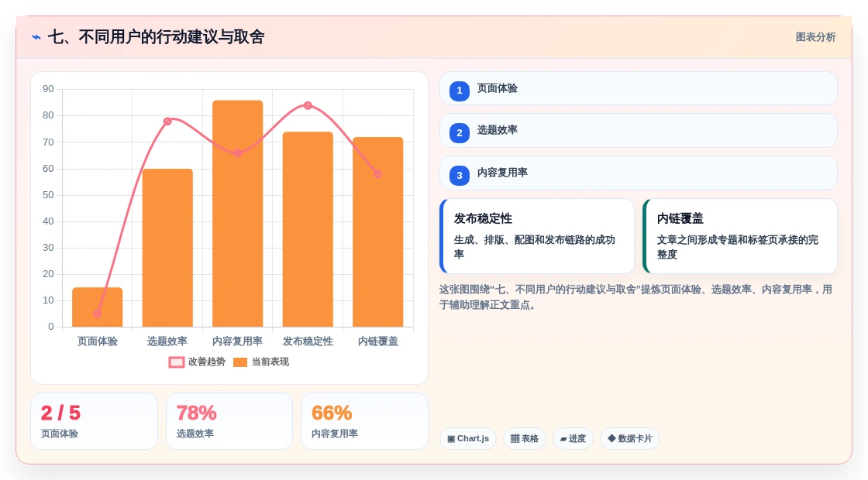
Task: Click the number 2 badge for 选题效率
Action: coord(460,133)
